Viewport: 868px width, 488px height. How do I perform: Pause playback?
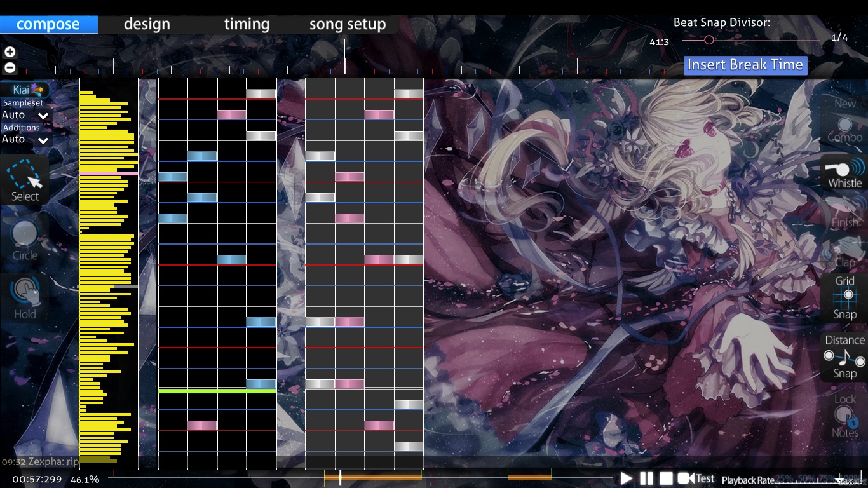coord(646,478)
